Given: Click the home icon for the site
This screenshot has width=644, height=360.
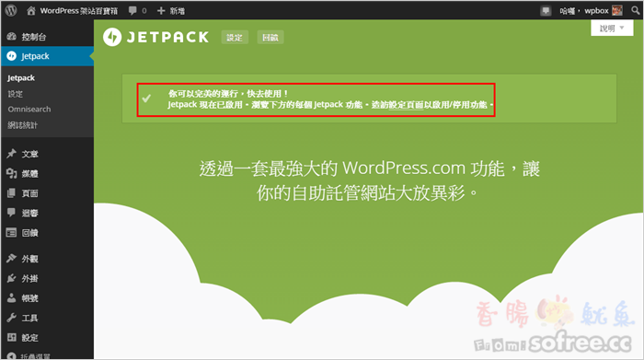Looking at the screenshot, I should click(x=31, y=11).
